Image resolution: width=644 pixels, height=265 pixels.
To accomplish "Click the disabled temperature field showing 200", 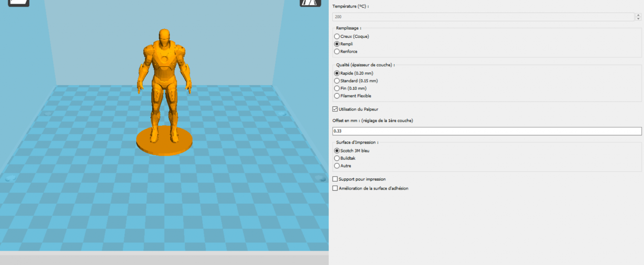I will [x=483, y=17].
